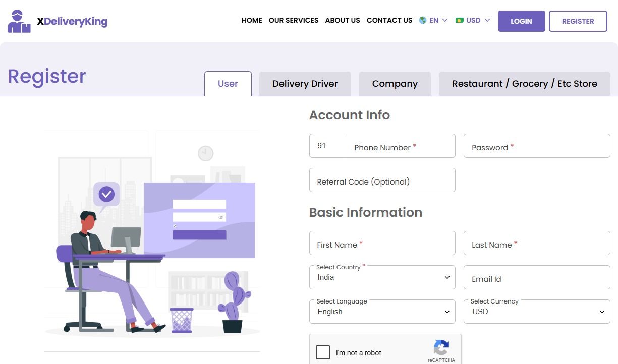Select the User tab

(228, 84)
